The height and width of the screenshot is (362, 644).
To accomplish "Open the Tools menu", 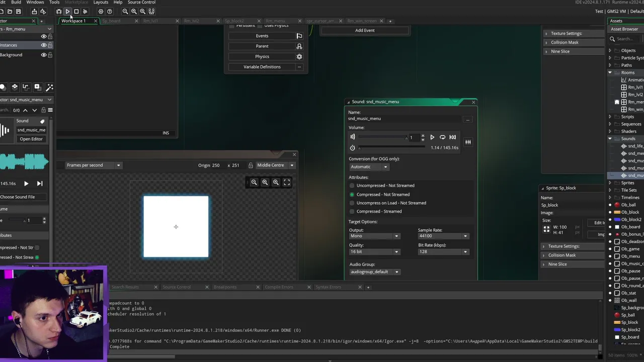I will [x=54, y=3].
